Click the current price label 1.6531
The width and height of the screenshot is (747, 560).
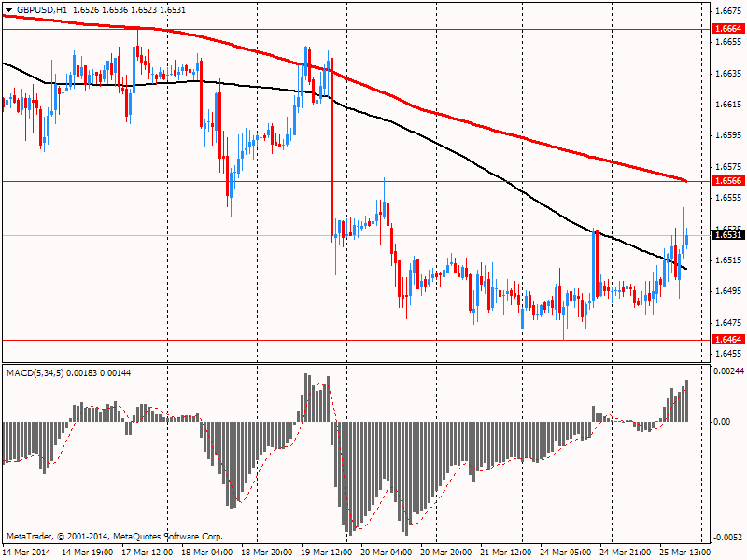pyautogui.click(x=727, y=235)
